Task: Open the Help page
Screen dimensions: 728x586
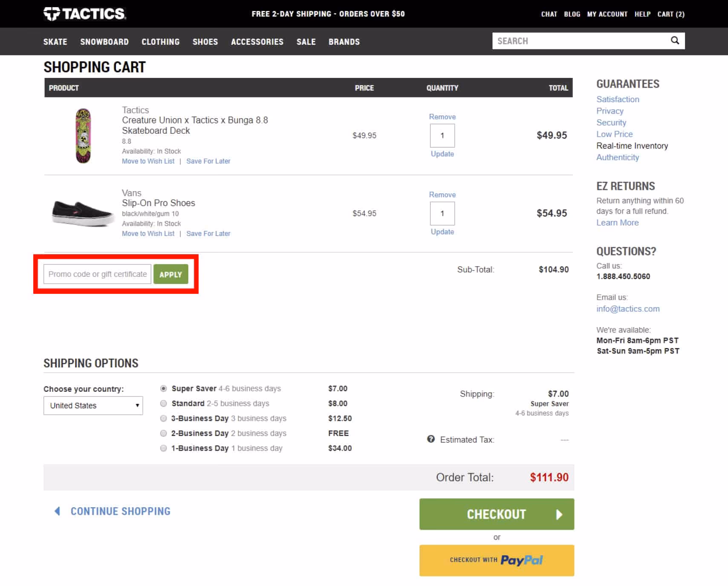Action: [x=642, y=14]
